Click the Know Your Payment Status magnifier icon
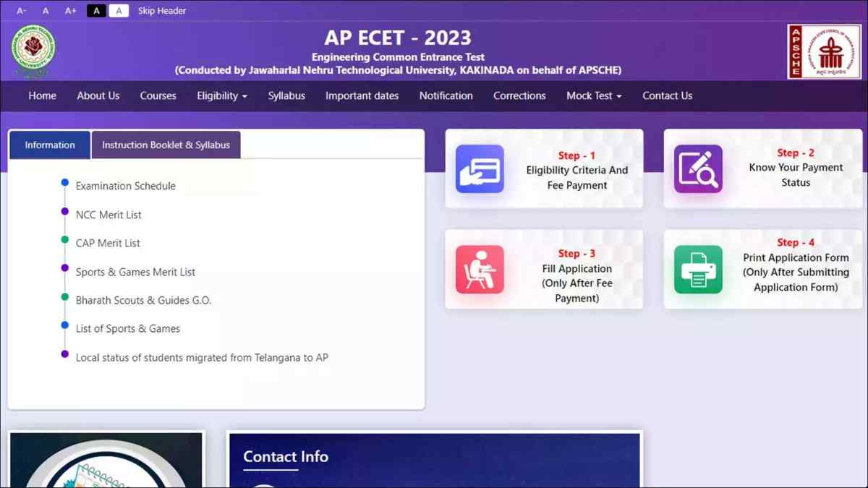 [x=698, y=169]
